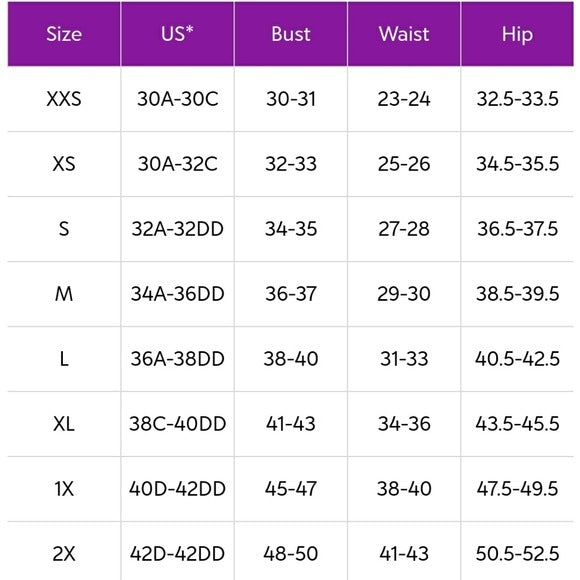The image size is (580, 580).
Task: Select the US* column header
Action: 177,34
